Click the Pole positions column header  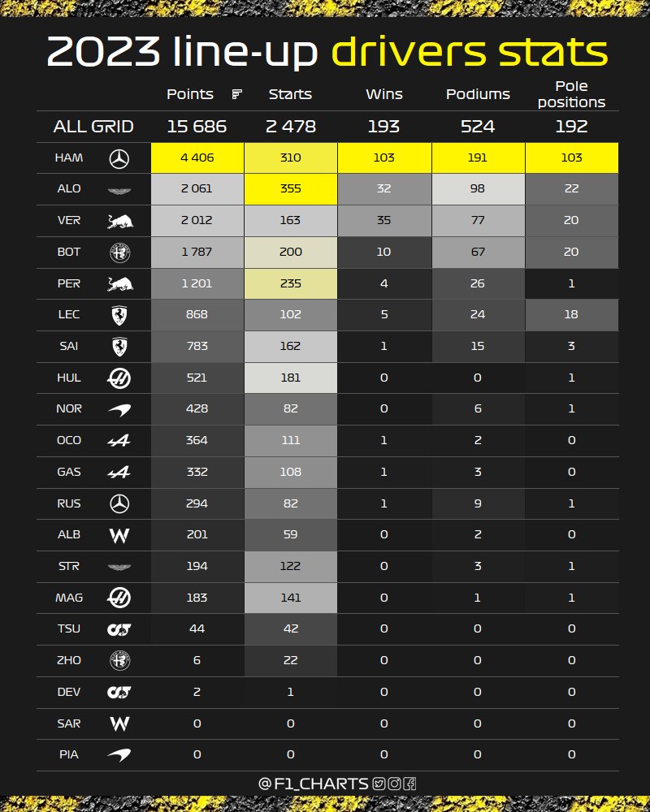571,94
